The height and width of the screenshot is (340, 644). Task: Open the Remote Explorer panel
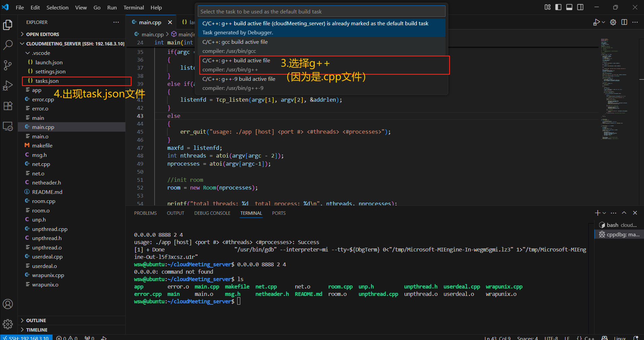click(8, 126)
